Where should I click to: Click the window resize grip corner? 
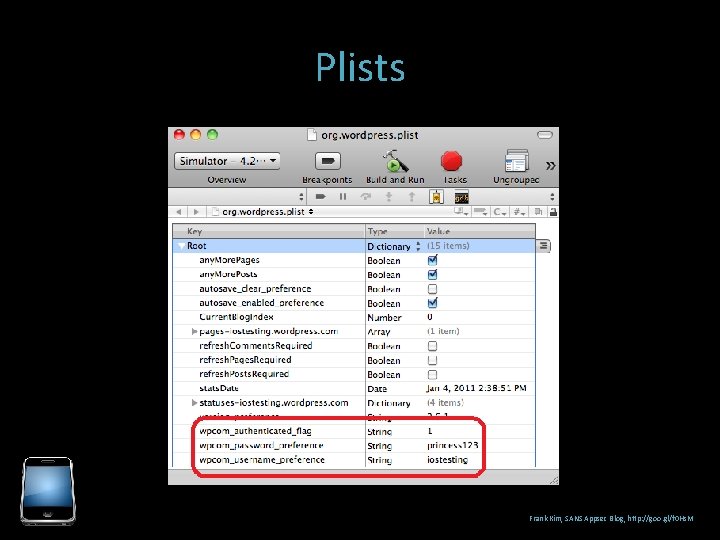[x=554, y=480]
